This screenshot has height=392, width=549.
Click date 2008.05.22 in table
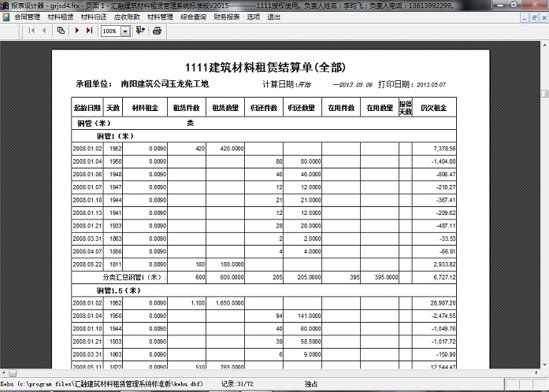point(87,264)
